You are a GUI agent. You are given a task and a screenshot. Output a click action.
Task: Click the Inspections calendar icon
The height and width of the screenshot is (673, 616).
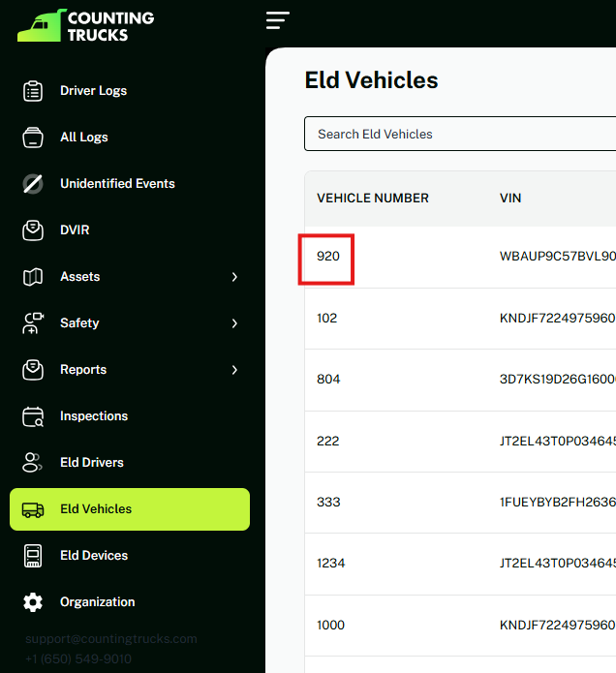click(33, 416)
